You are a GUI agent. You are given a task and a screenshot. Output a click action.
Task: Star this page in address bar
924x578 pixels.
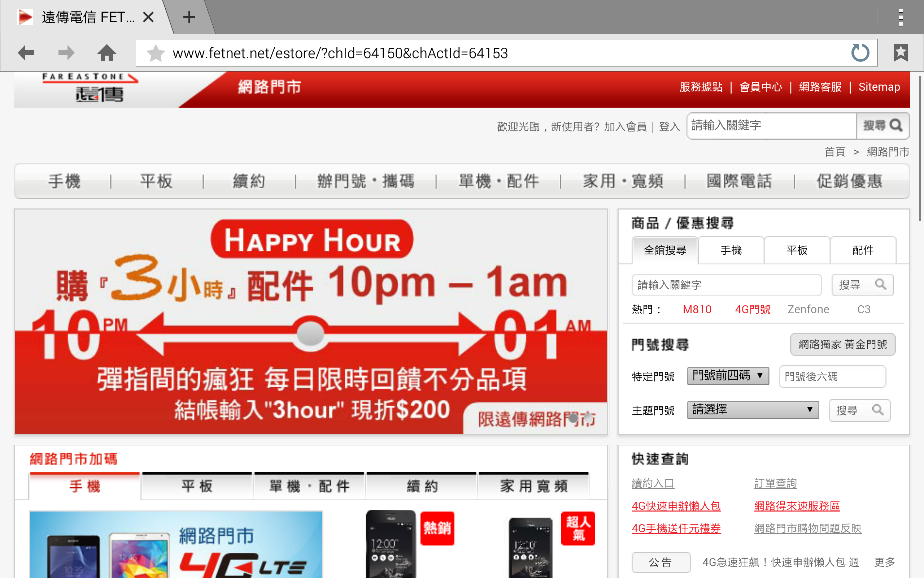(156, 53)
